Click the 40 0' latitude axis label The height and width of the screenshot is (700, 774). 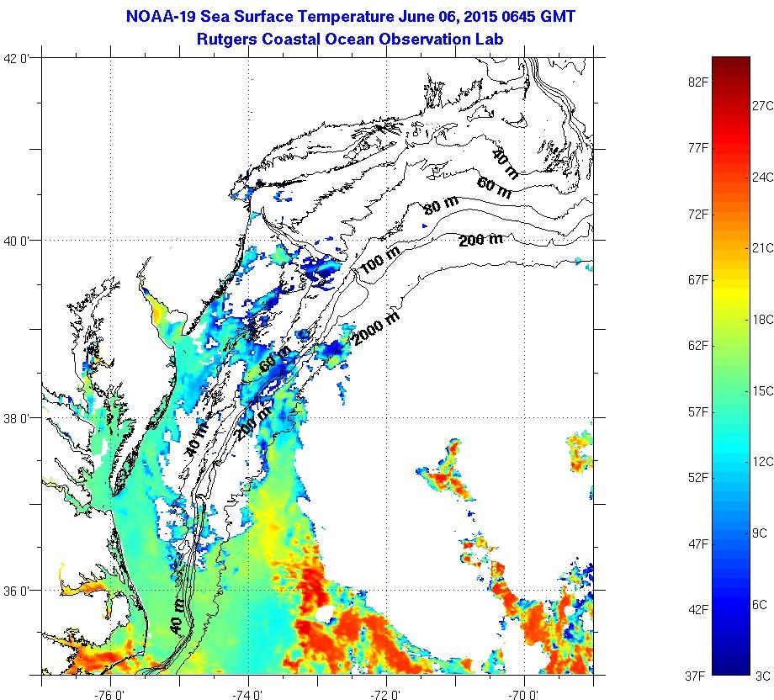coord(17,241)
